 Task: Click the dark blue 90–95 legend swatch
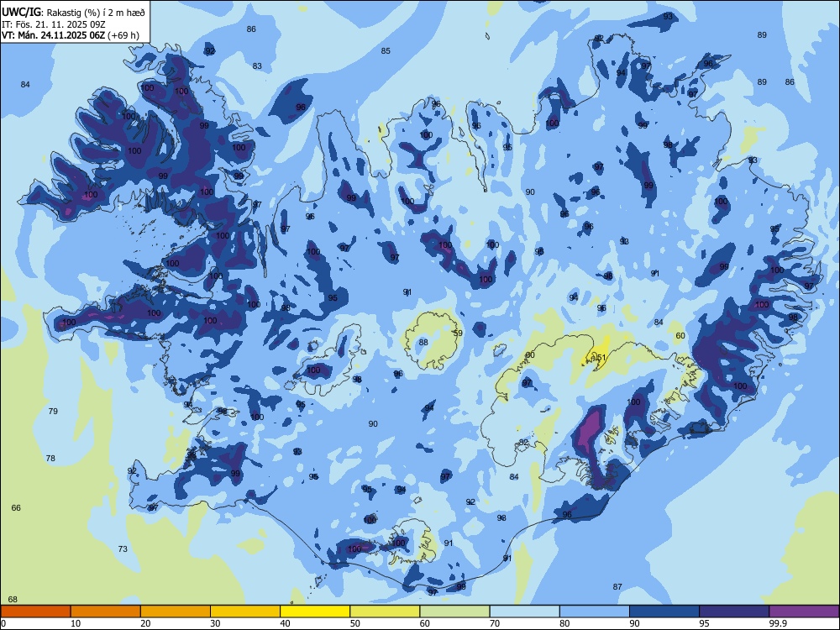pyautogui.click(x=664, y=612)
